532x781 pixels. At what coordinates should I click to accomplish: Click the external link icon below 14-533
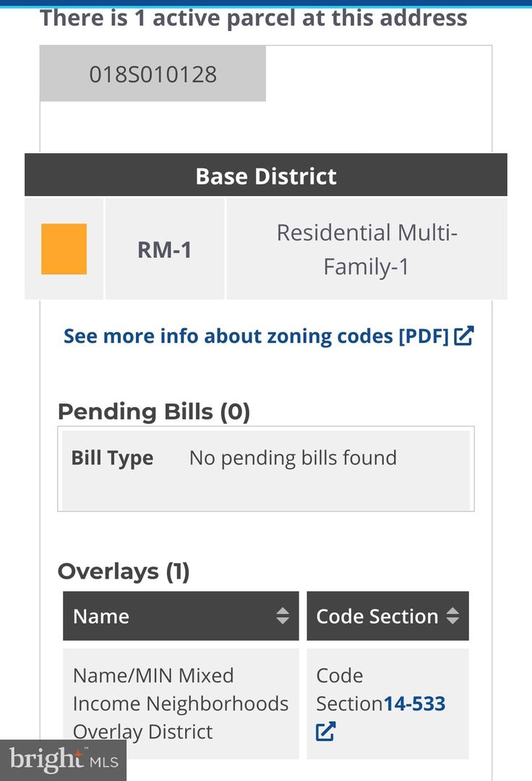point(325,732)
